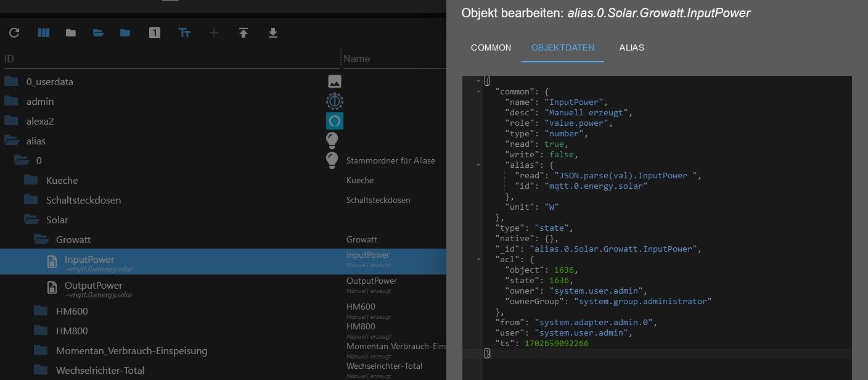Fold the "acl" block in JSON editor
The image size is (868, 380).
coord(479,259)
